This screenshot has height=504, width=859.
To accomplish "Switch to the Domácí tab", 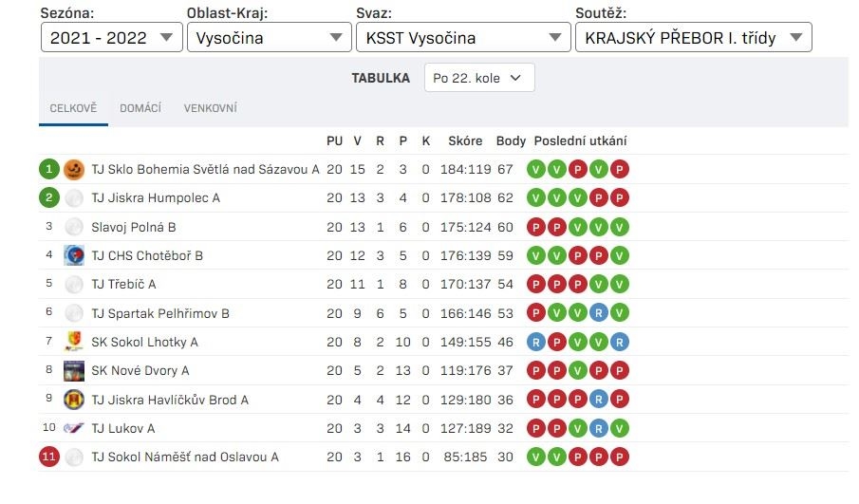I will [x=140, y=108].
